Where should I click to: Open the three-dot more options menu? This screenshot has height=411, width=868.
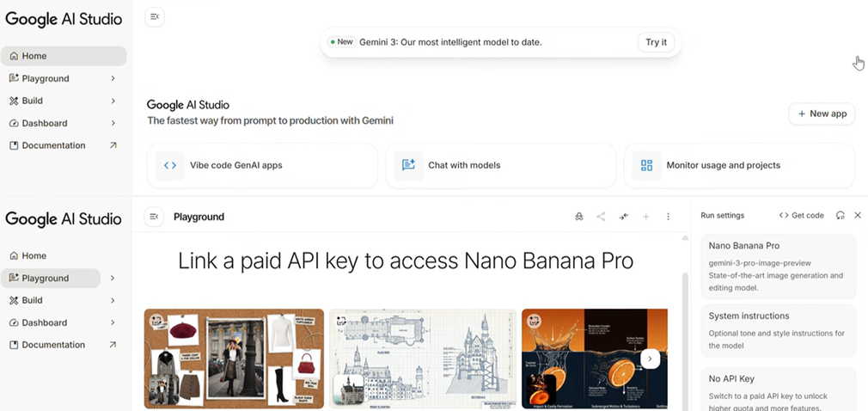tap(668, 217)
